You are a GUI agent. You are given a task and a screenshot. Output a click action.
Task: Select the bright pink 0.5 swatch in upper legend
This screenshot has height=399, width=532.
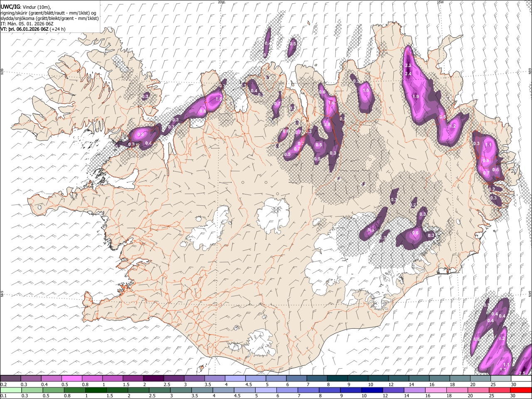point(72,378)
